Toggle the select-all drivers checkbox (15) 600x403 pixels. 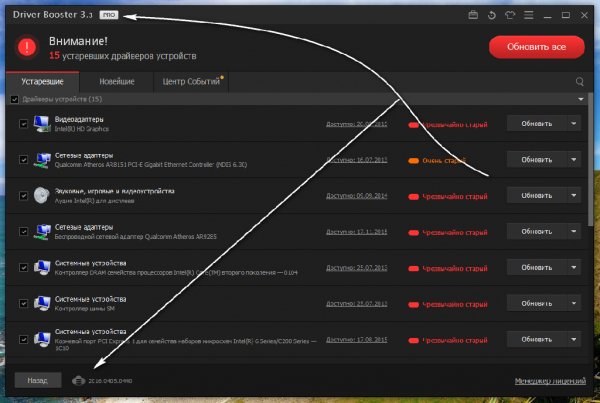click(15, 100)
